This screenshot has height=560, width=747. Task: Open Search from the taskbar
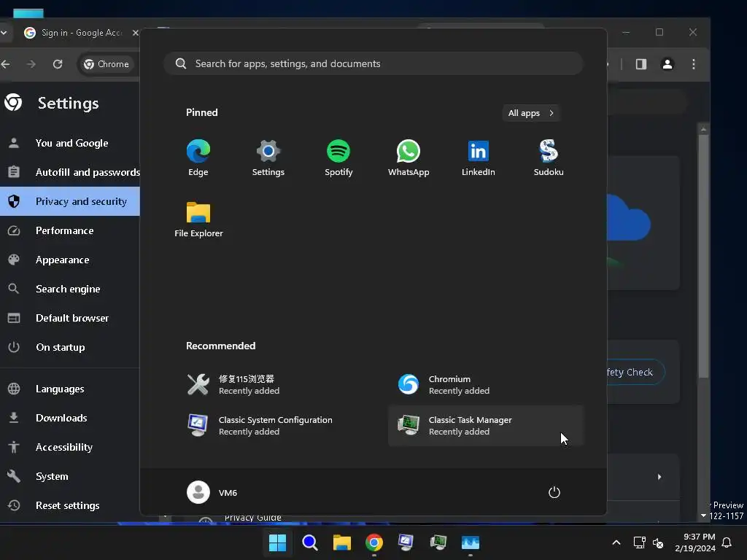pos(309,542)
